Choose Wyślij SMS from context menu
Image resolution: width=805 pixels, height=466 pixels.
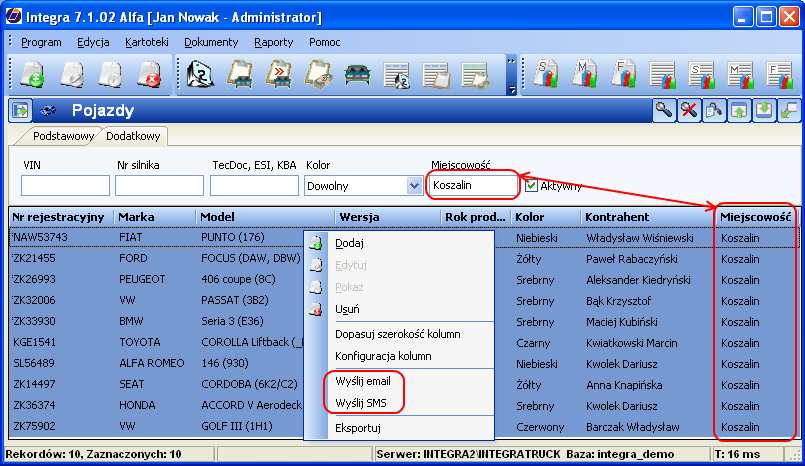pyautogui.click(x=399, y=403)
